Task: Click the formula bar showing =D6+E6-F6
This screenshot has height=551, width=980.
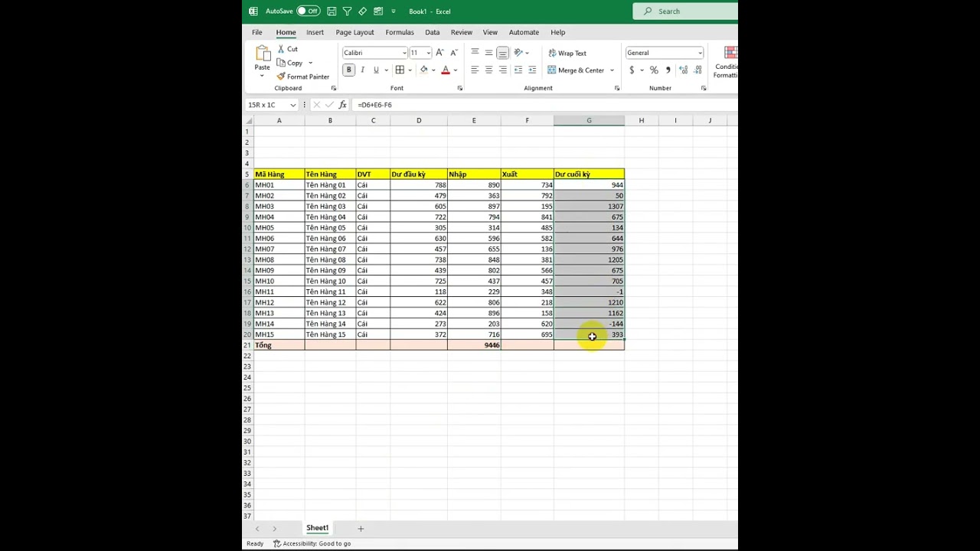Action: point(544,105)
